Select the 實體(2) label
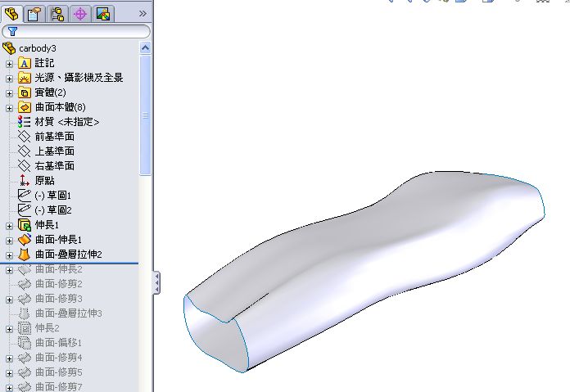 (x=50, y=92)
